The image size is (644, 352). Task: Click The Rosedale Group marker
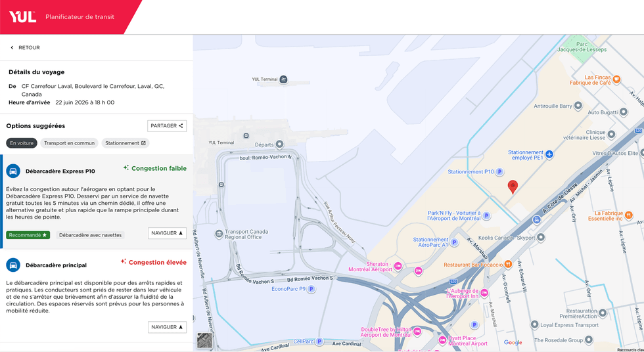589,340
